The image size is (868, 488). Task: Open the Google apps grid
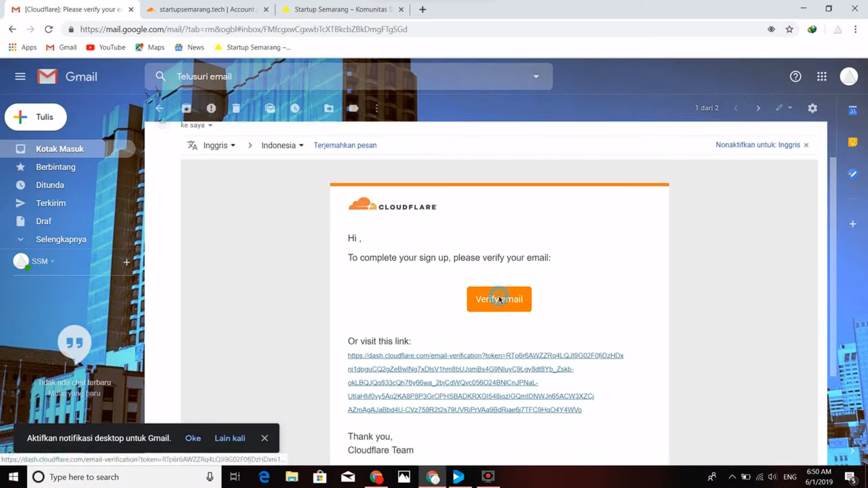pos(822,76)
